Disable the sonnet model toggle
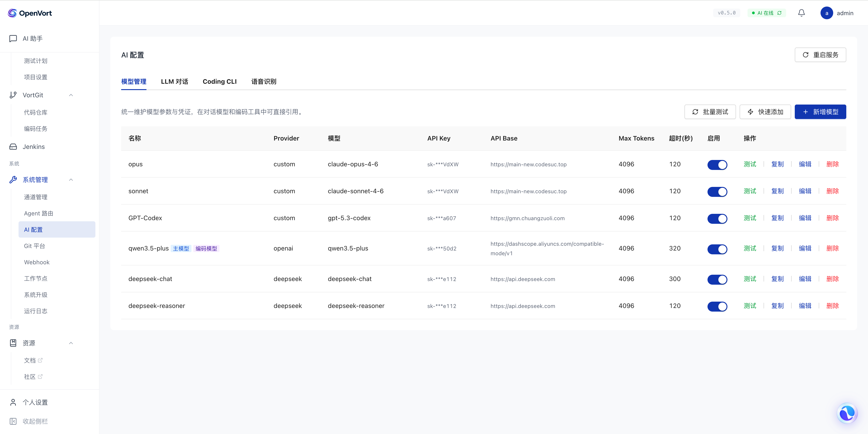The width and height of the screenshot is (868, 434). pos(717,191)
